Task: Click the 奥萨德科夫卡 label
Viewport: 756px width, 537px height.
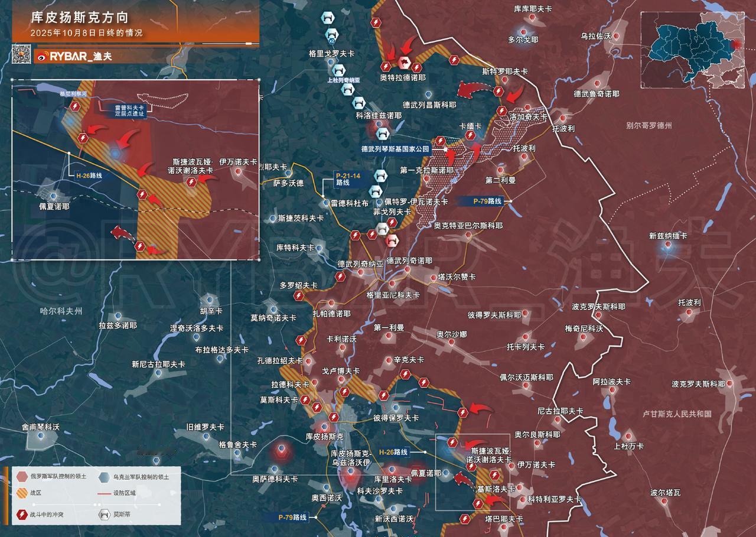Action: pyautogui.click(x=276, y=479)
